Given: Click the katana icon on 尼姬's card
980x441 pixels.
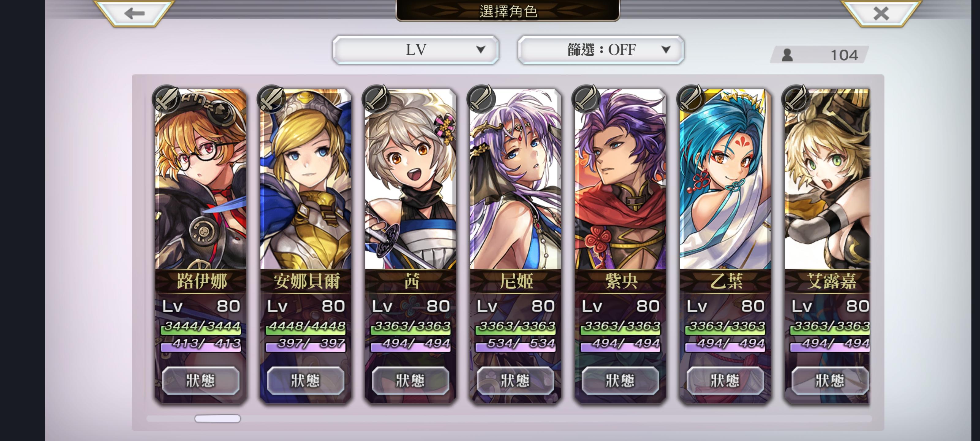Looking at the screenshot, I should [481, 99].
